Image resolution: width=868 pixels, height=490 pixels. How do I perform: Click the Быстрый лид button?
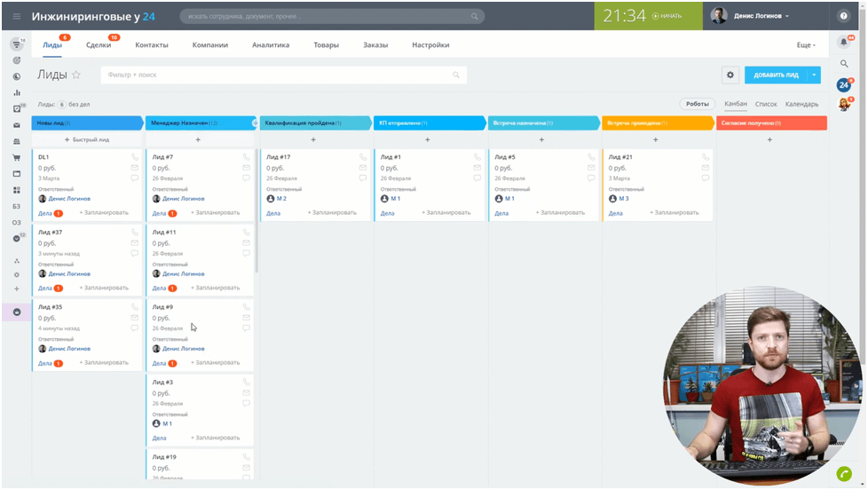click(x=87, y=139)
